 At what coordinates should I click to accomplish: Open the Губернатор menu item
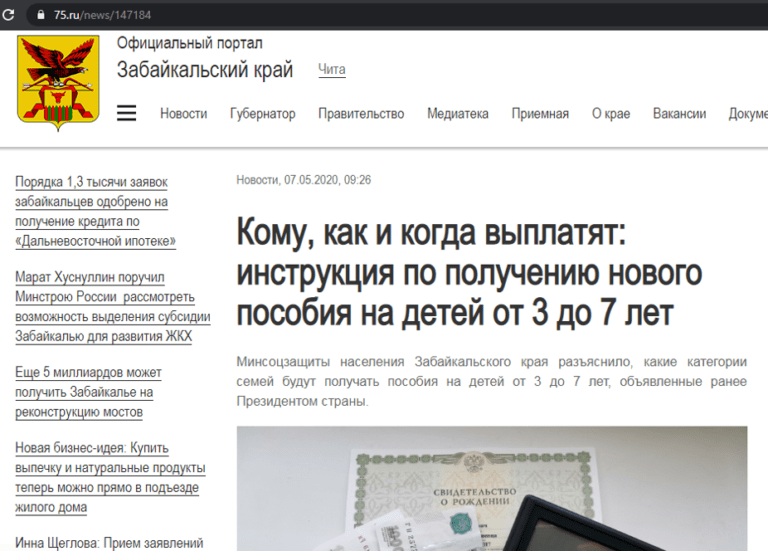pyautogui.click(x=263, y=114)
